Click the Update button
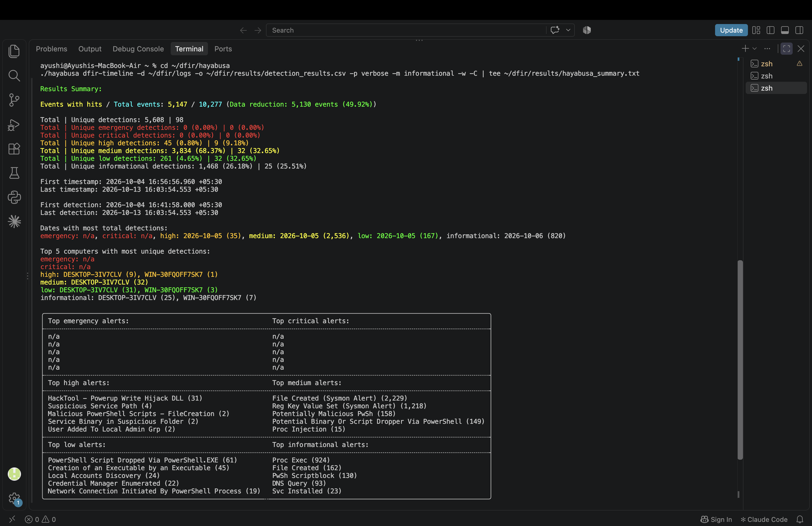Viewport: 812px width, 526px height. click(731, 30)
